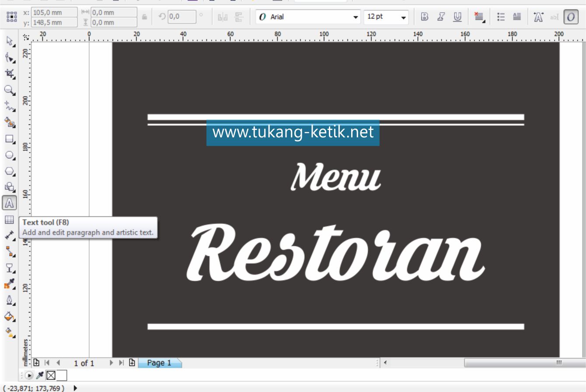The height and width of the screenshot is (392, 586).
Task: Select the Connector tool
Action: [x=10, y=252]
